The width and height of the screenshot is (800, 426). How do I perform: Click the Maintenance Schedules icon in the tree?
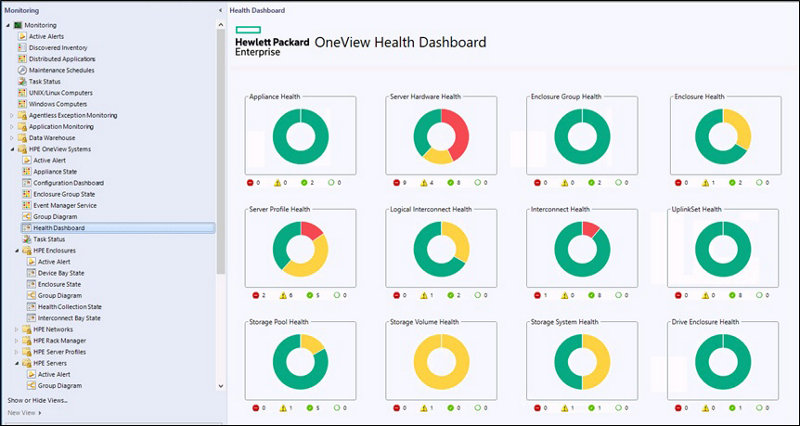21,70
